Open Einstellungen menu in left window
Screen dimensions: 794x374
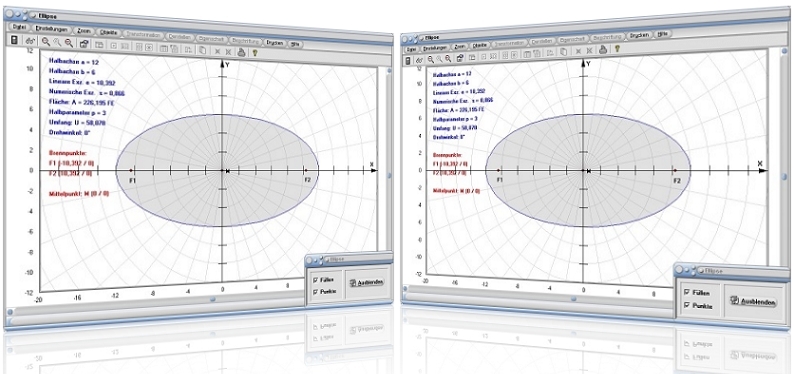(52, 29)
